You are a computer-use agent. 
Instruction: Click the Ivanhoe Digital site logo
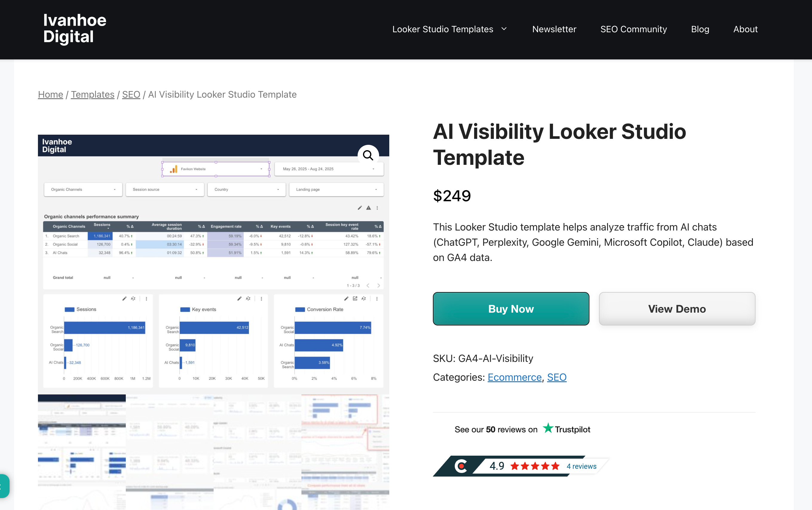click(x=74, y=29)
